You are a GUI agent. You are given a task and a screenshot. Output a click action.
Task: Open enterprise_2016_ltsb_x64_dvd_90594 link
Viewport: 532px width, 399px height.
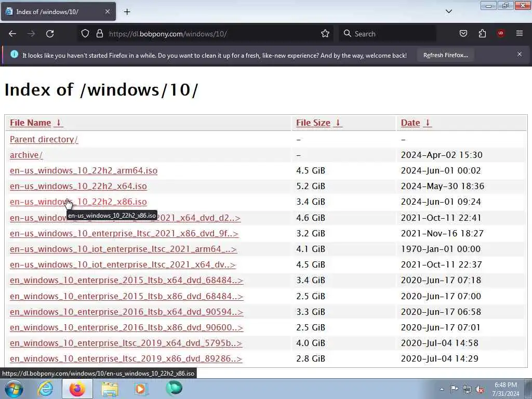pos(127,312)
